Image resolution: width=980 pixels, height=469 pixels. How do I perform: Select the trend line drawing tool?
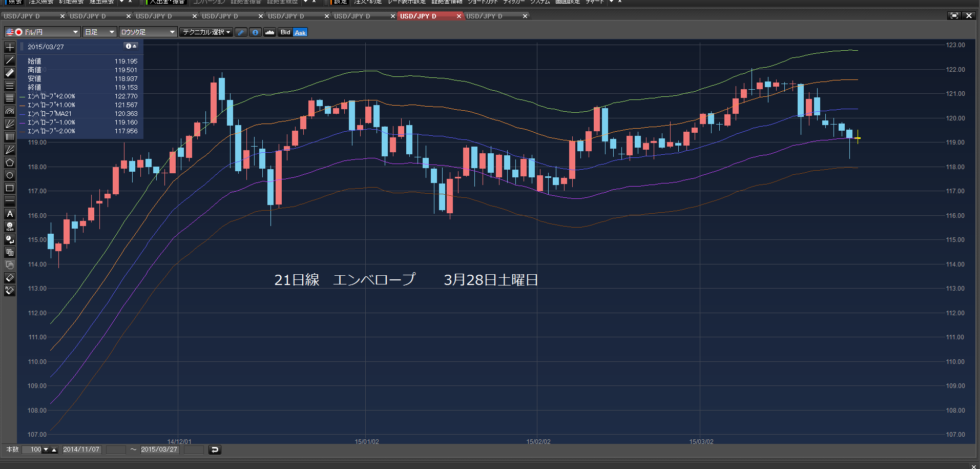[x=10, y=60]
